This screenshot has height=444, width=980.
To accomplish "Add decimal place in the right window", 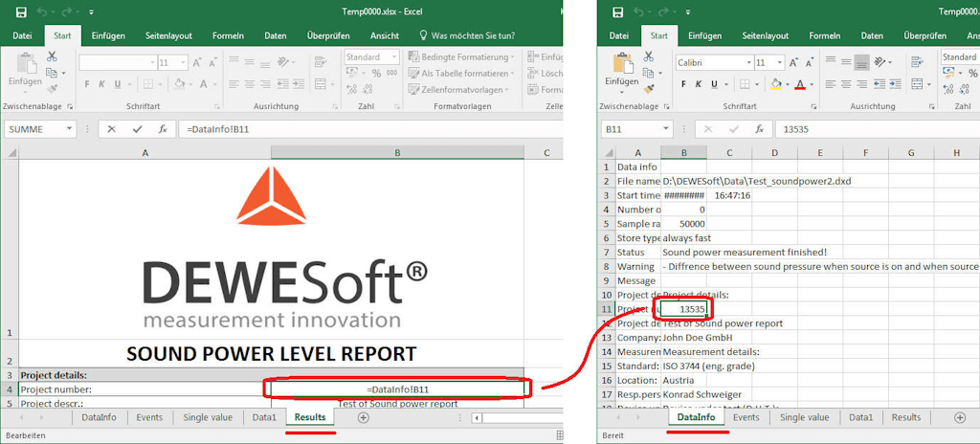I will 947,89.
